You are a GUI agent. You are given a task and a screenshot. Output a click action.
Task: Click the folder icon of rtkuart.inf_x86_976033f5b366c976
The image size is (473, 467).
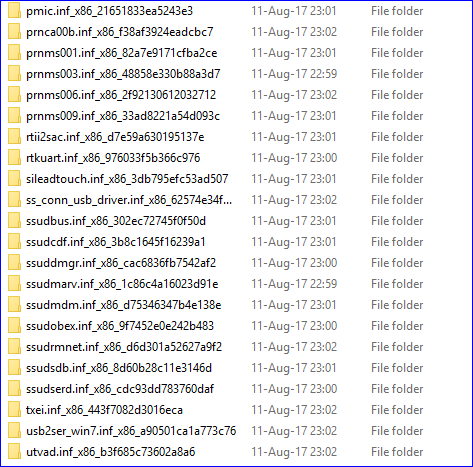tap(14, 158)
